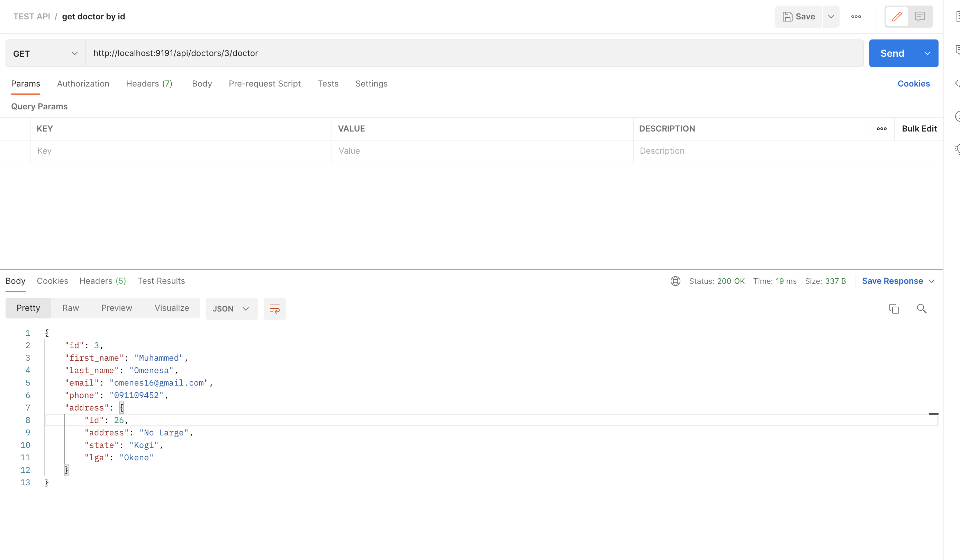960x560 pixels.
Task: Open the response Cookies tab
Action: 53,281
